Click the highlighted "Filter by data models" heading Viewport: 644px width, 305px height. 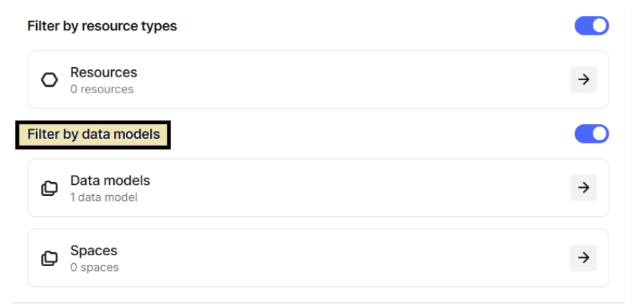coord(93,134)
